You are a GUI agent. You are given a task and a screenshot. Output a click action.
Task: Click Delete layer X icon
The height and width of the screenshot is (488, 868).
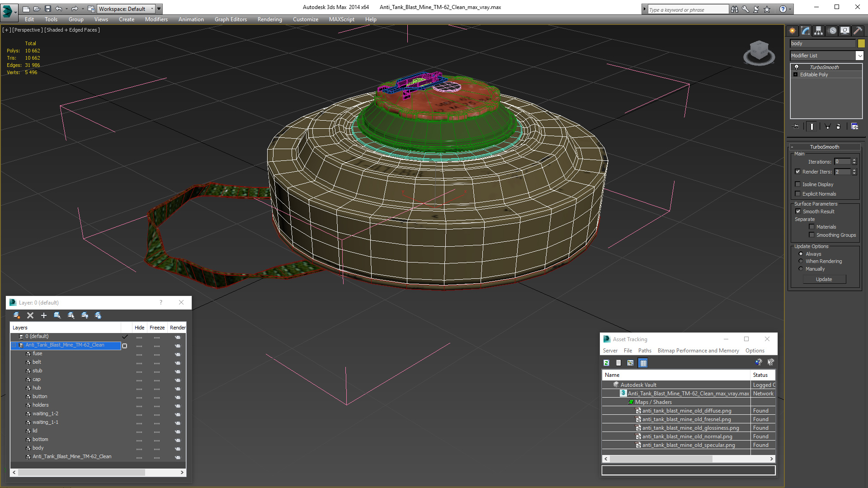(30, 315)
